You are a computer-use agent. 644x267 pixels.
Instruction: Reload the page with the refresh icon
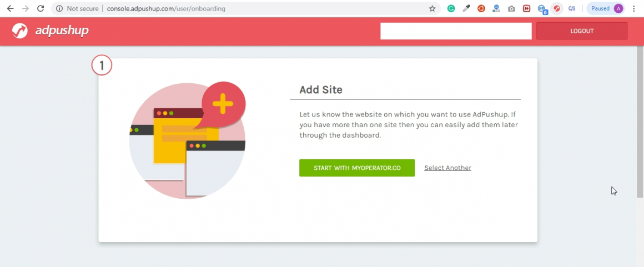[x=40, y=8]
